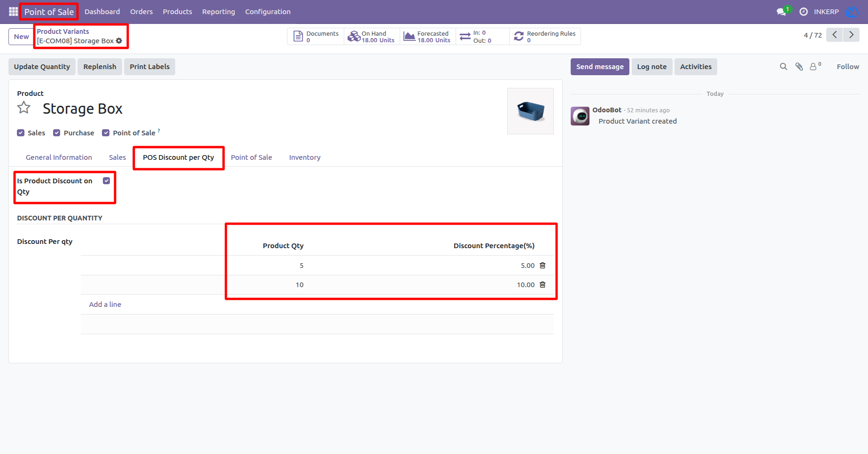Open the Orders menu
This screenshot has width=868, height=454.
click(141, 12)
